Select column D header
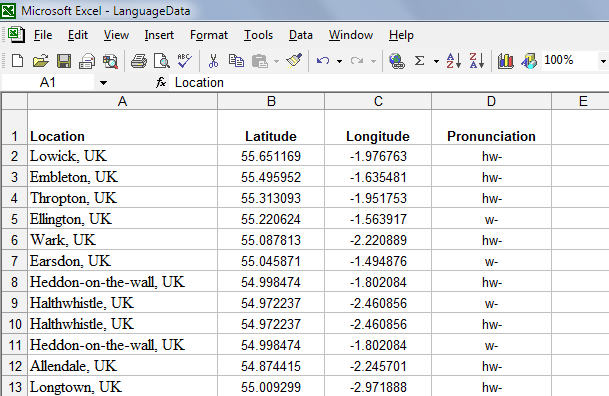 point(491,101)
